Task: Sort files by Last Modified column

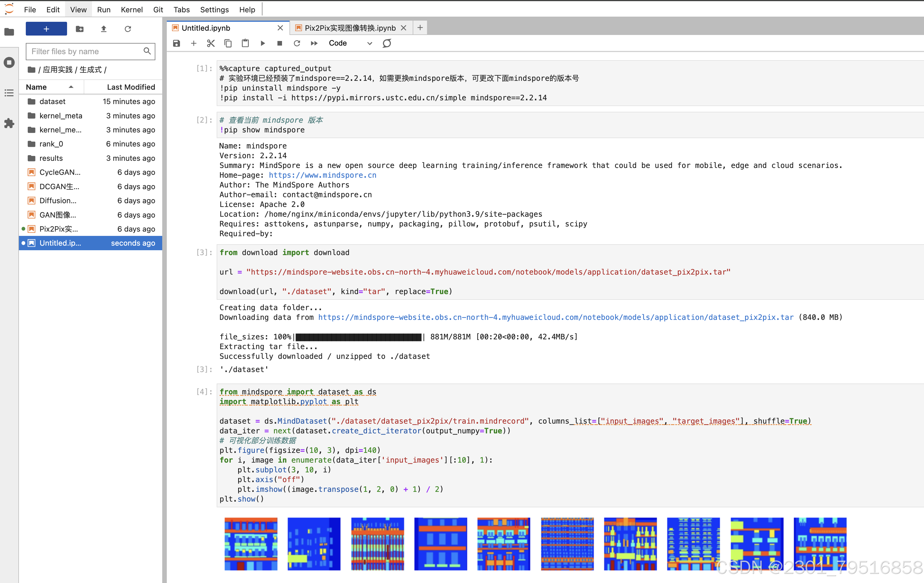Action: 130,87
